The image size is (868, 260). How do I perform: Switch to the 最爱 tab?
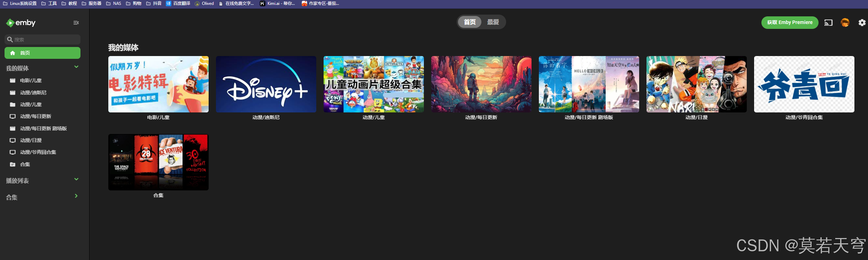pos(493,22)
